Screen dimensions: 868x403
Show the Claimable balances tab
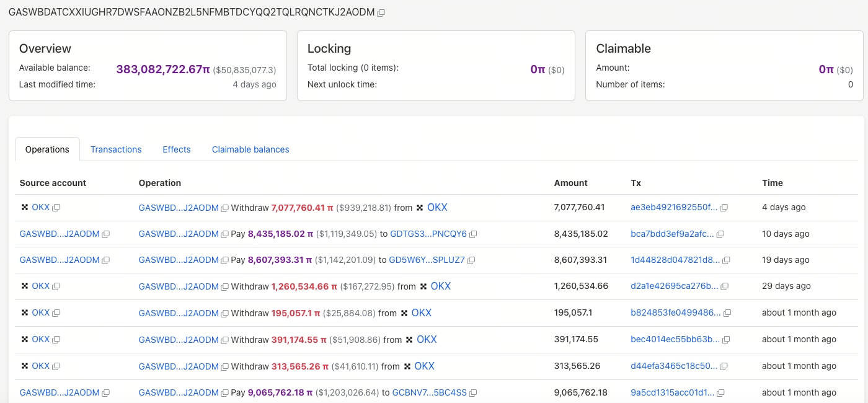[250, 149]
